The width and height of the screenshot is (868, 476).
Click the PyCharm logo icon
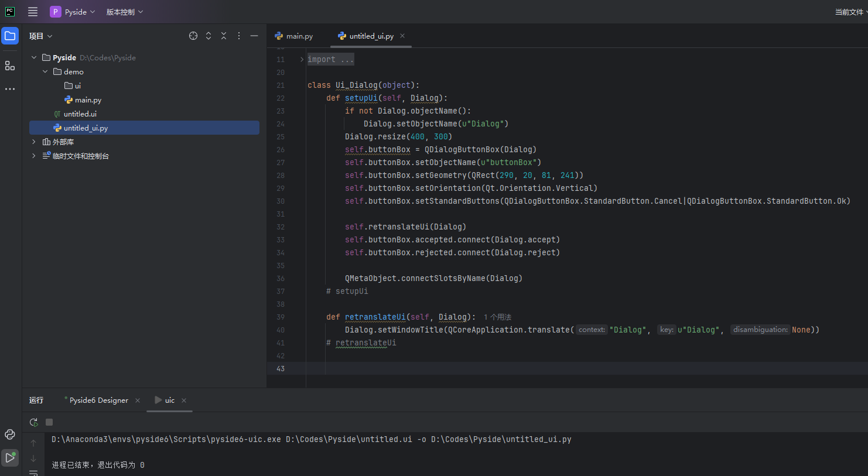pyautogui.click(x=10, y=12)
